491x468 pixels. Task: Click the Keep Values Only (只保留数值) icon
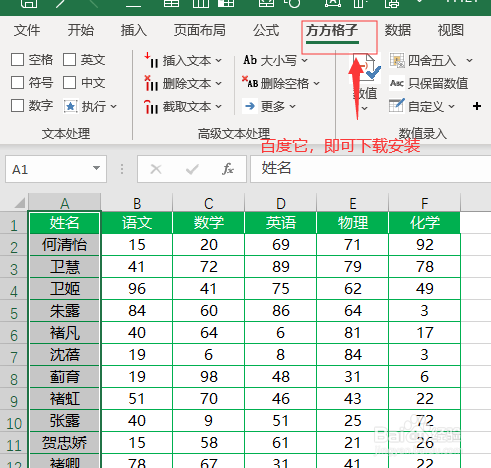pyautogui.click(x=397, y=83)
